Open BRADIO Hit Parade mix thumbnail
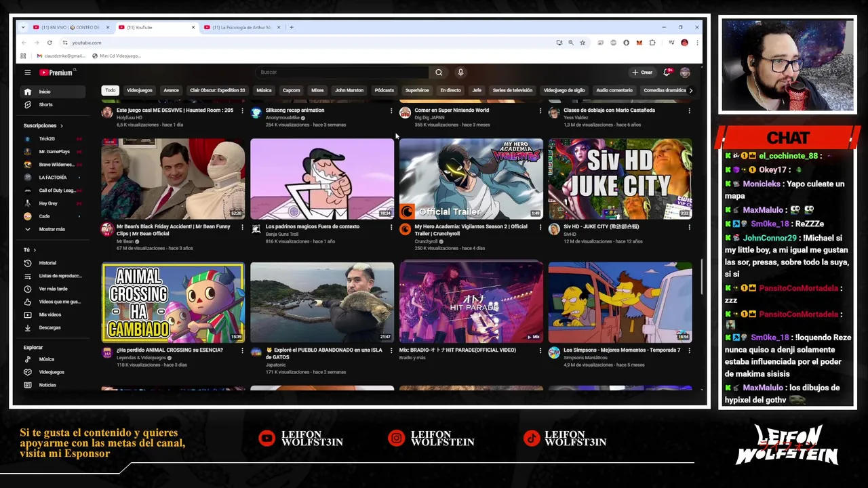Viewport: 868px width, 488px height. click(x=471, y=302)
